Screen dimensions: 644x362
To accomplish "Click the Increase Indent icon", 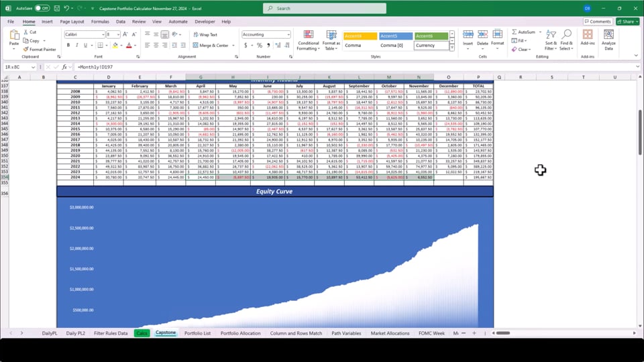I will click(x=183, y=45).
